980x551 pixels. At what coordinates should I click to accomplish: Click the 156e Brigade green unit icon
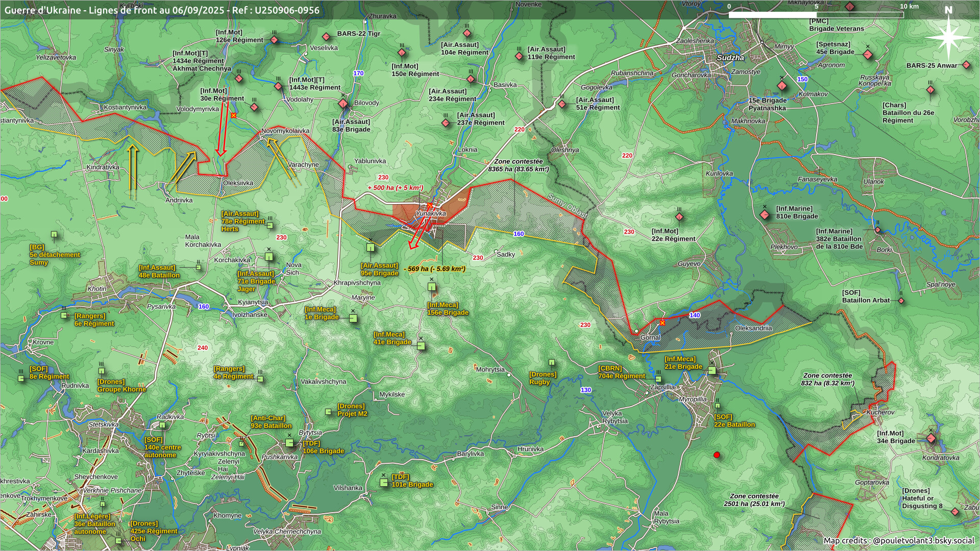432,287
